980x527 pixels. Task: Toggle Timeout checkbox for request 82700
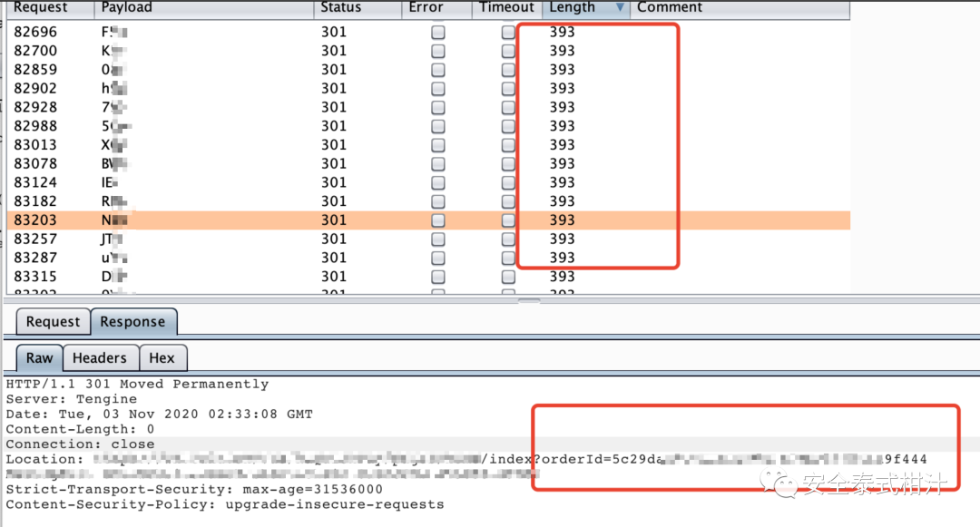(508, 51)
